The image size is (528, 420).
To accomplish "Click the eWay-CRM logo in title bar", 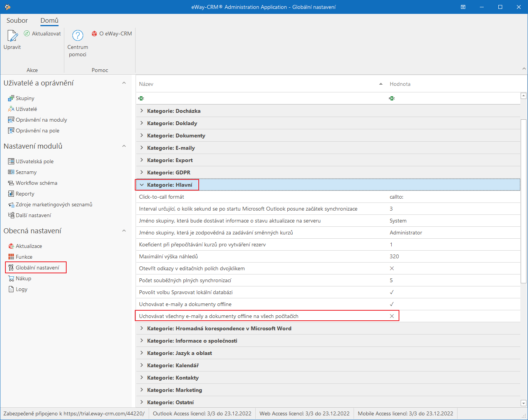I will tap(7, 7).
